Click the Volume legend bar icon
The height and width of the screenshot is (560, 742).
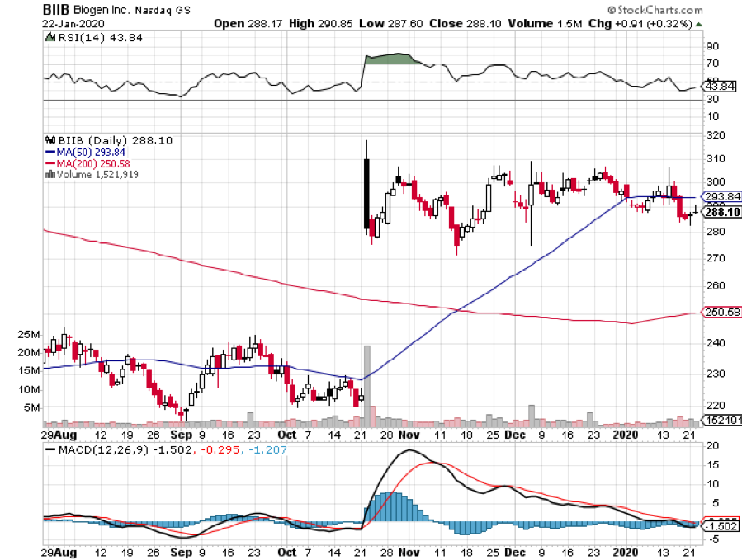pyautogui.click(x=48, y=174)
